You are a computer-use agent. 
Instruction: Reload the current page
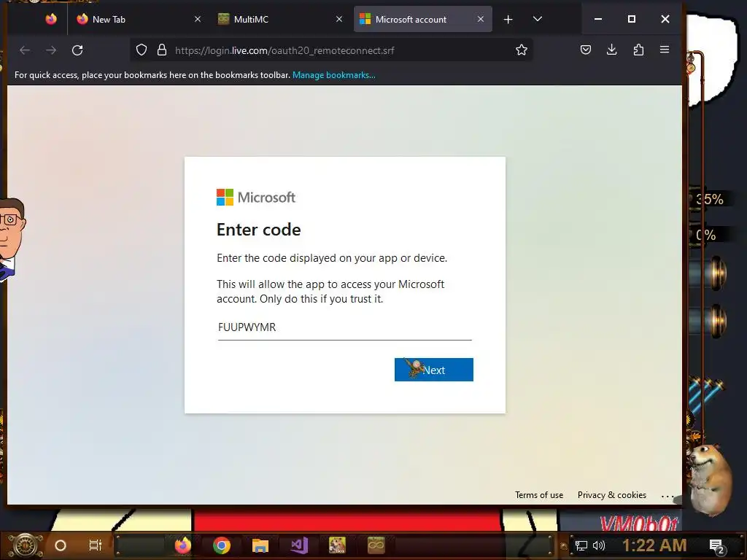click(x=77, y=50)
